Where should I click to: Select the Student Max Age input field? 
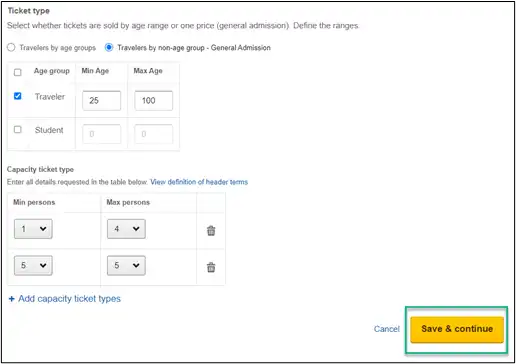(x=154, y=134)
